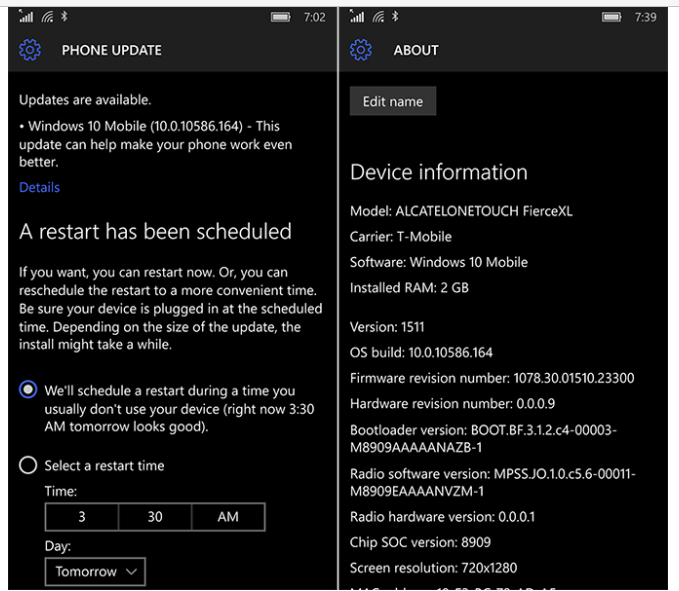Select Carrier: T-Mobile line
The image size is (679, 591).
coord(401,236)
